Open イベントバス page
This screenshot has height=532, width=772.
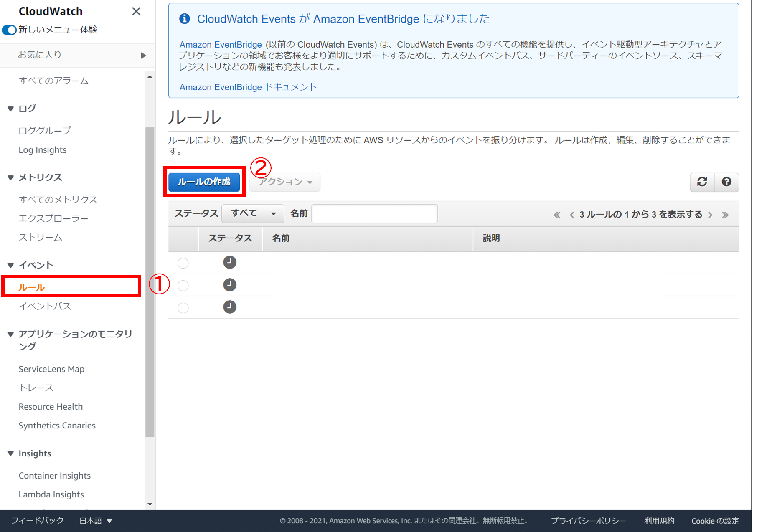(45, 306)
